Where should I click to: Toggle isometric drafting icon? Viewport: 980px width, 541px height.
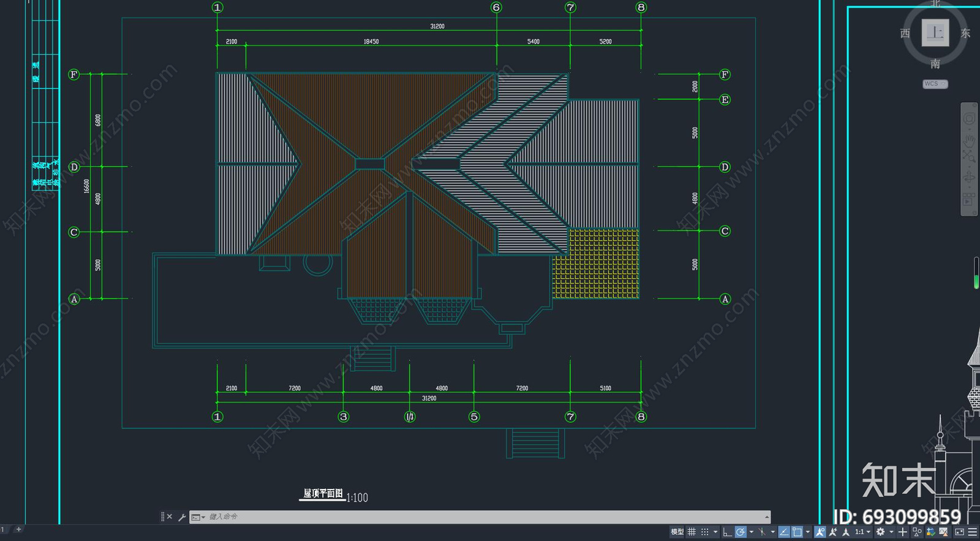(x=761, y=532)
